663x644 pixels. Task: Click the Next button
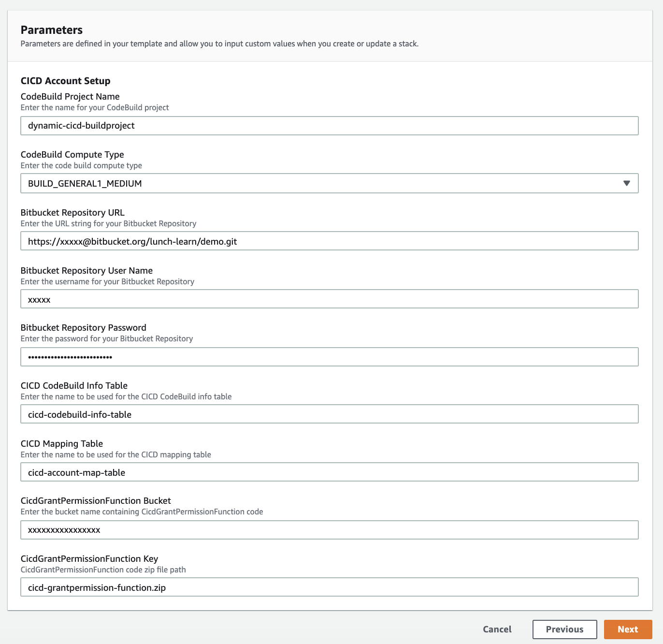[628, 629]
